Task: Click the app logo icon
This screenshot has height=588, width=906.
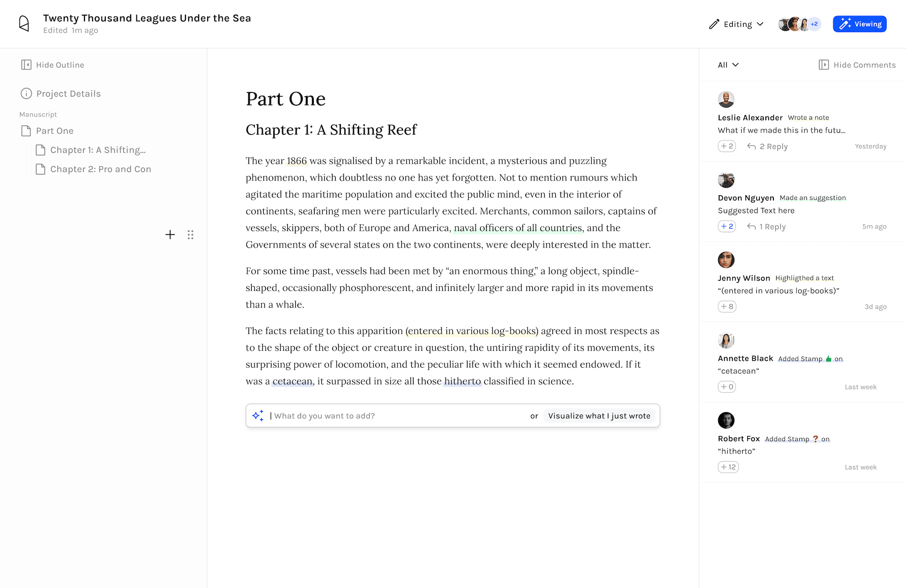Action: click(24, 24)
